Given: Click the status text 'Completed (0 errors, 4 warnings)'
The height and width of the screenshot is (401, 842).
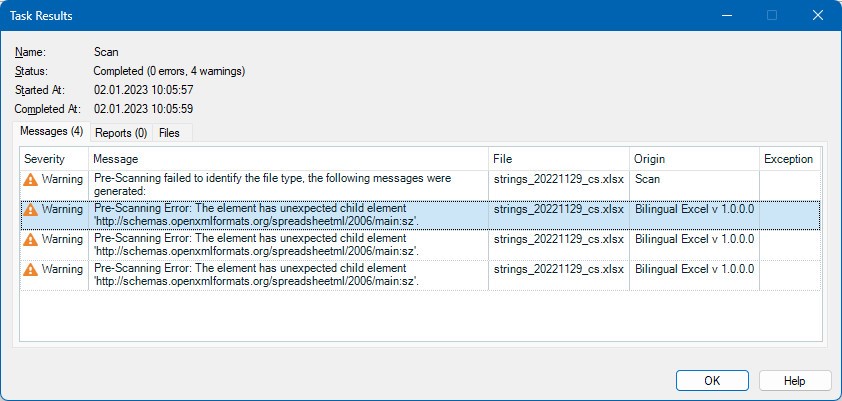Looking at the screenshot, I should click(x=169, y=71).
